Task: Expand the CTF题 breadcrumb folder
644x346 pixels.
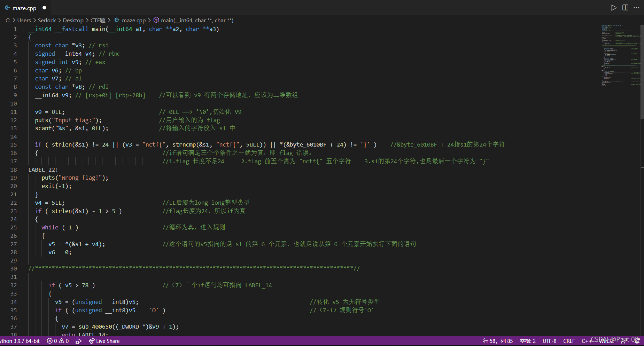Action: [98, 20]
